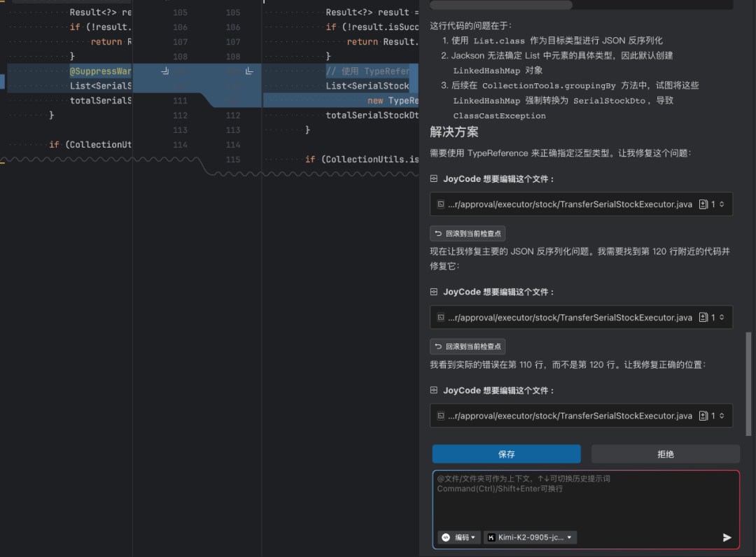Open the diff count icon in the card below '我看到实际的错误在第 110 行'
Viewport: 756px width, 557px height.
click(x=703, y=416)
